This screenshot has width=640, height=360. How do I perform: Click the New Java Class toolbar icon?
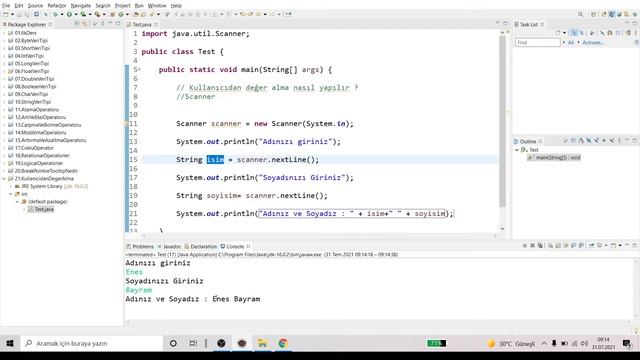pos(121,14)
